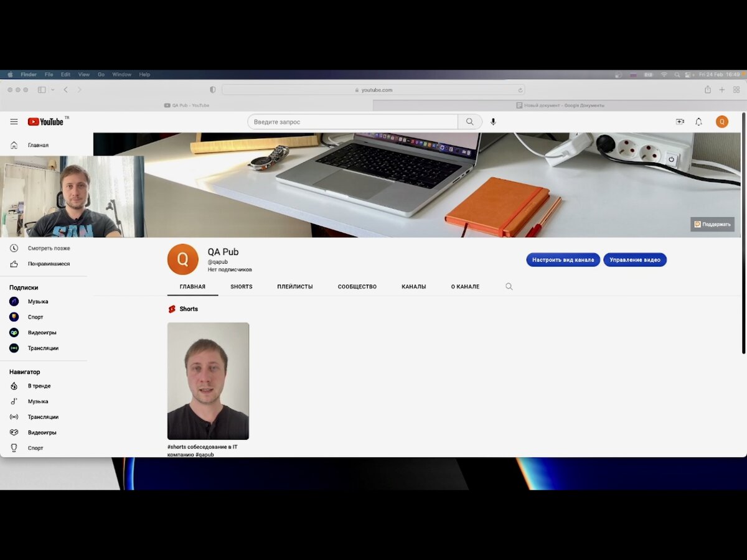The image size is (747, 560).
Task: Switch to the ГЛАВНАЯ channel tab
Action: coord(192,287)
